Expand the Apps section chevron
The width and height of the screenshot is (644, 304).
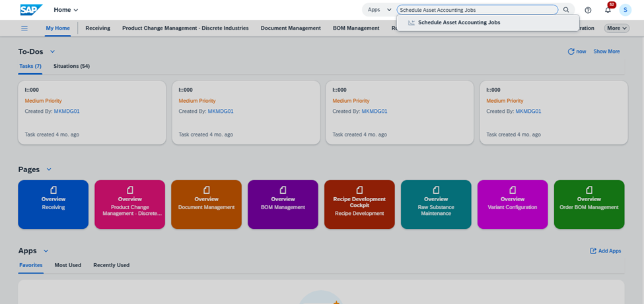pos(46,251)
